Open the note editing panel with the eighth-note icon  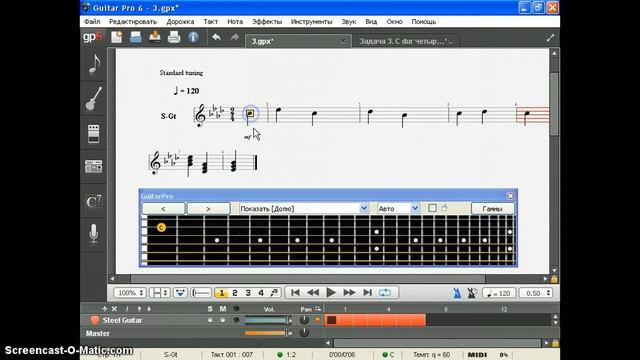point(94,64)
